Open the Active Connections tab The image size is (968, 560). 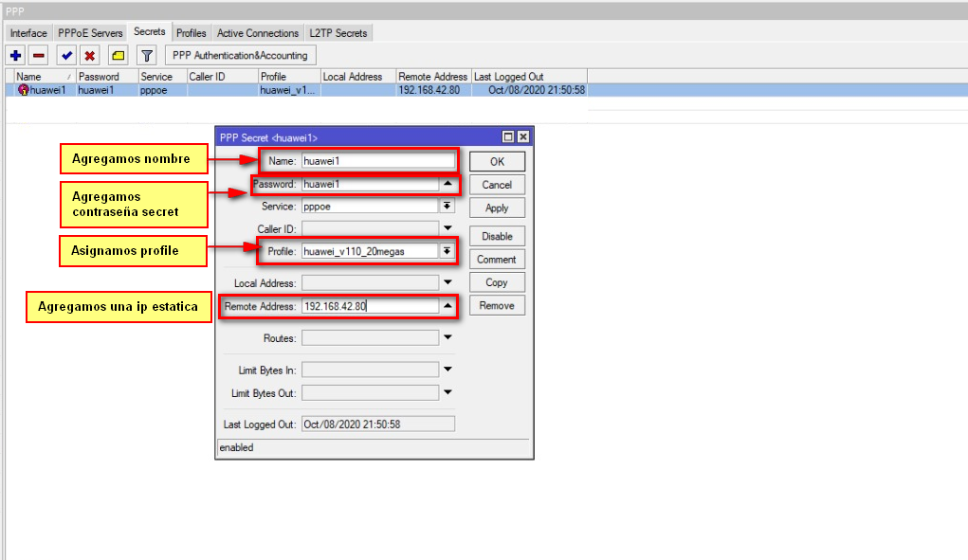258,33
